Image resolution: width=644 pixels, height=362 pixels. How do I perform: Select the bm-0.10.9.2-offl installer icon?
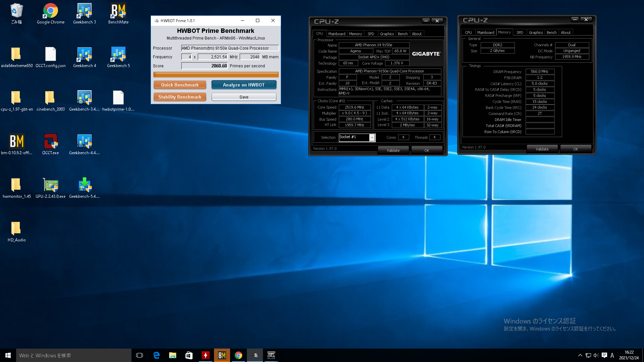[x=16, y=144]
